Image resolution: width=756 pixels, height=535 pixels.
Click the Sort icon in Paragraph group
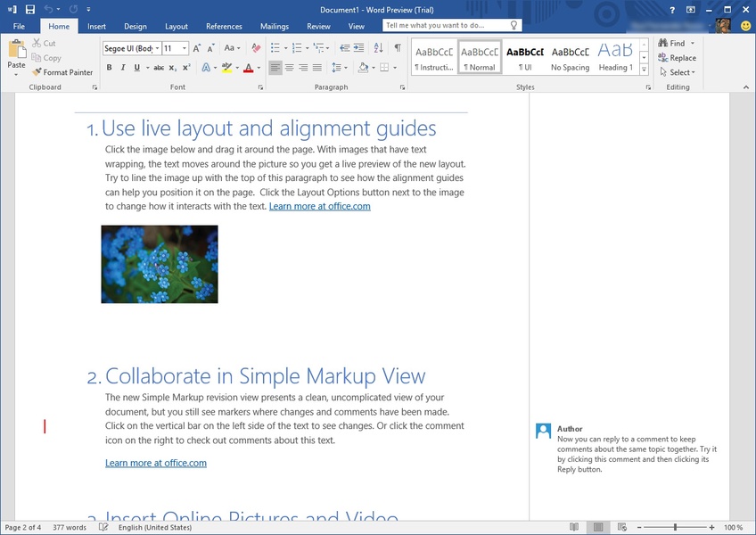coord(379,48)
